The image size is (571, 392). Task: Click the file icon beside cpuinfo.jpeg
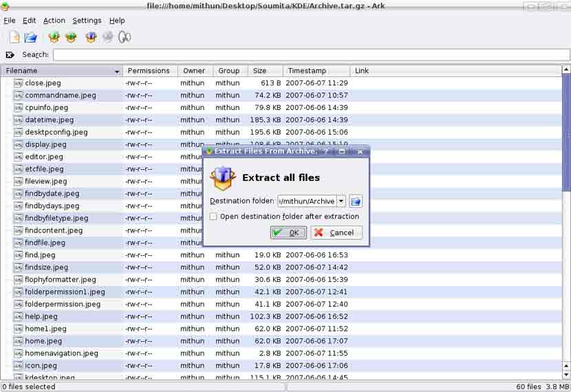point(18,108)
